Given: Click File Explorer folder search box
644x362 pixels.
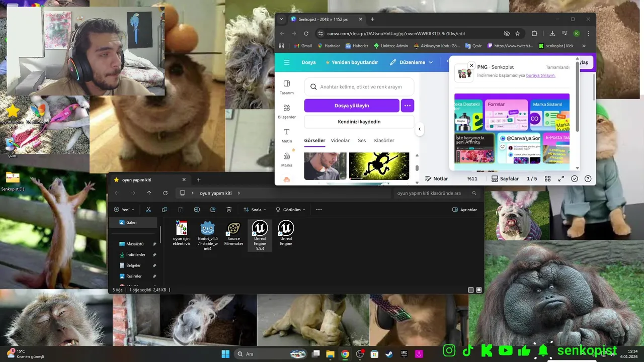Looking at the screenshot, I should (x=436, y=193).
